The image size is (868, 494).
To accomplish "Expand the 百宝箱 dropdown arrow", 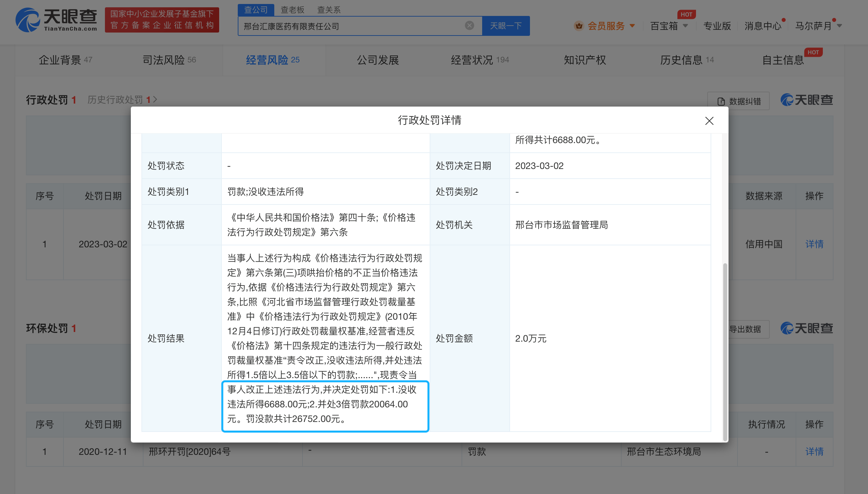I will coord(685,26).
